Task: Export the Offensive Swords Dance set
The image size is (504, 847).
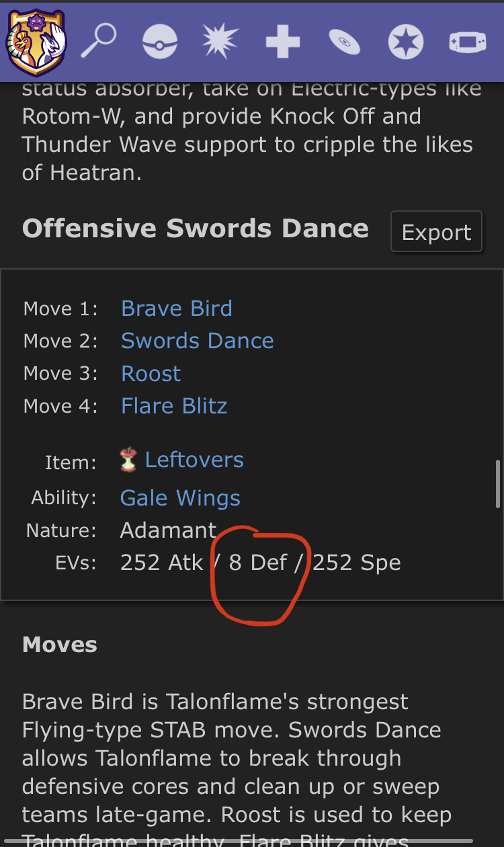Action: click(437, 232)
